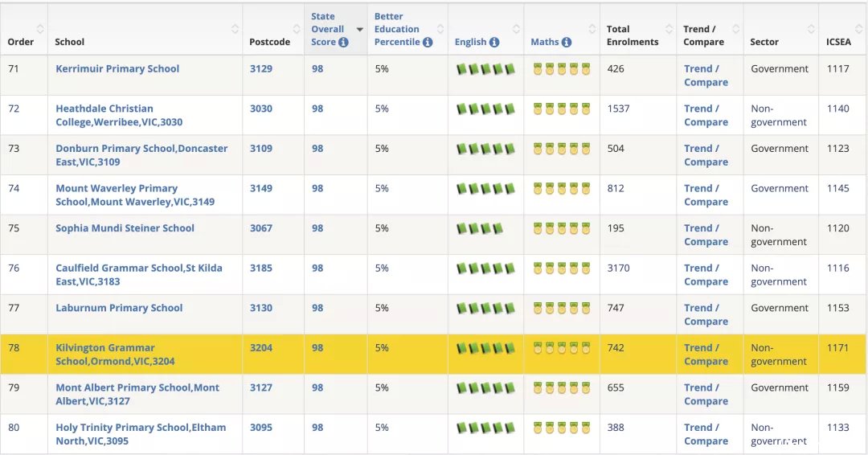
Task: Click the State Overall Score info icon
Action: pyautogui.click(x=343, y=42)
